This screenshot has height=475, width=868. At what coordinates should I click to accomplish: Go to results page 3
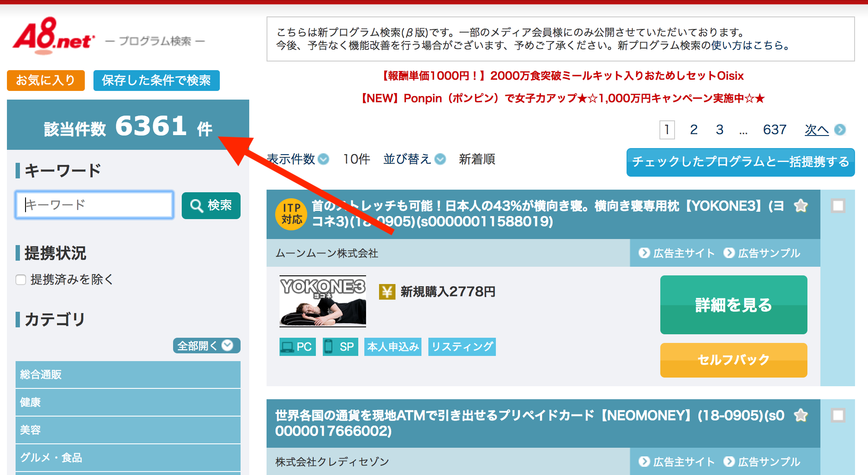click(720, 129)
